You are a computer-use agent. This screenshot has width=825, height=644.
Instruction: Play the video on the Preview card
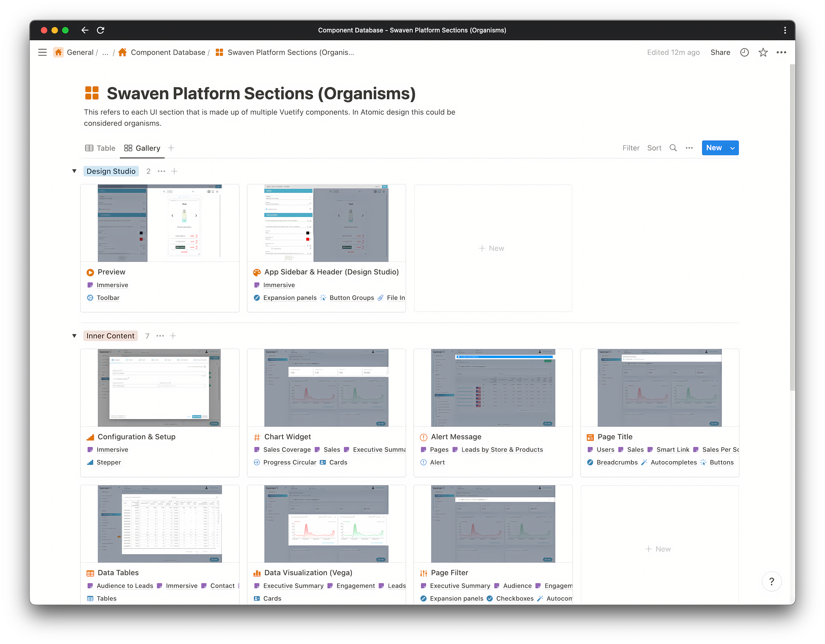click(x=90, y=272)
